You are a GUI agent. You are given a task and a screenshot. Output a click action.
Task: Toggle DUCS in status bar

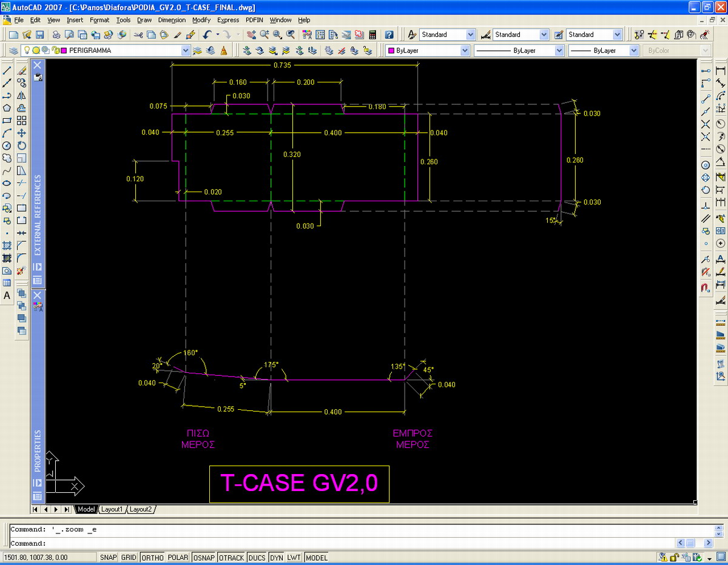point(257,557)
